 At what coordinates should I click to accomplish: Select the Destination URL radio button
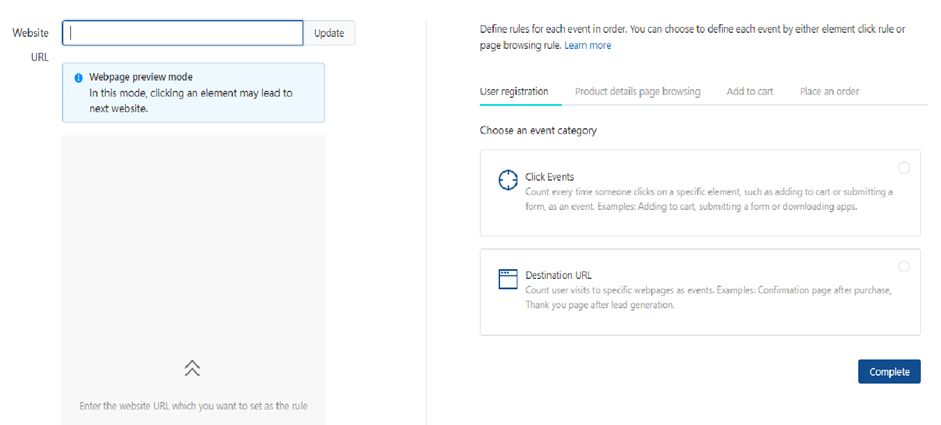(904, 266)
